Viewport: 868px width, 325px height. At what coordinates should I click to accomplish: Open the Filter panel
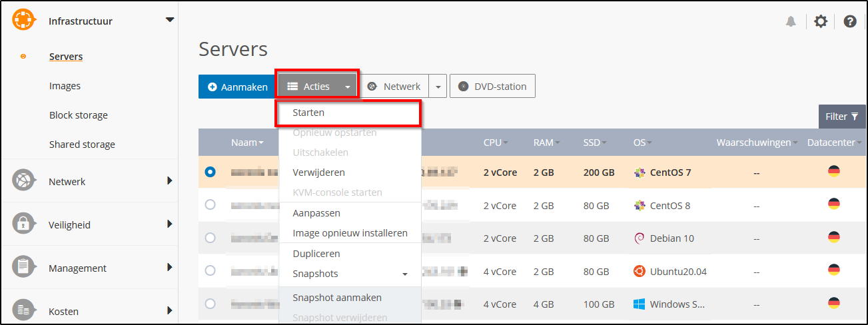pos(841,117)
